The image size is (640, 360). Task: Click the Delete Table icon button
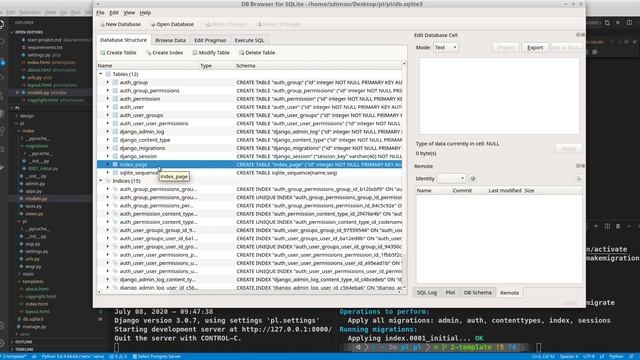tap(241, 53)
